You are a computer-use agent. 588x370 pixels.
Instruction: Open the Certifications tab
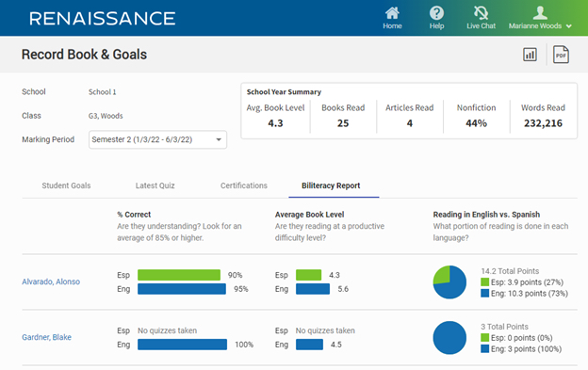244,185
